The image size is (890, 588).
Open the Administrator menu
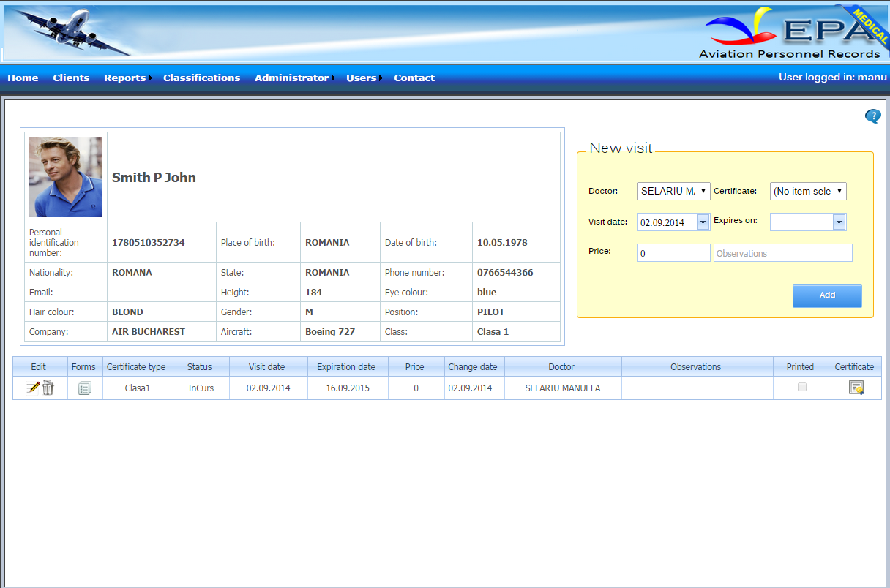click(x=291, y=78)
